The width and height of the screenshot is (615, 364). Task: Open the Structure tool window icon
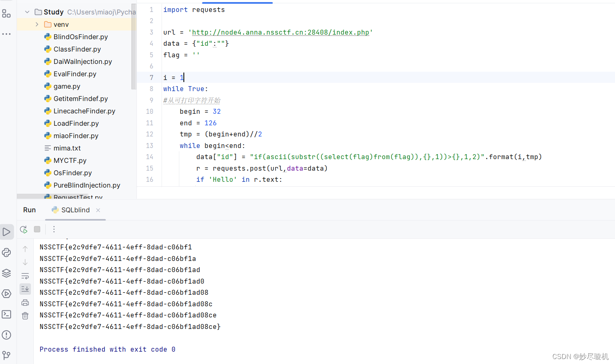[6, 14]
